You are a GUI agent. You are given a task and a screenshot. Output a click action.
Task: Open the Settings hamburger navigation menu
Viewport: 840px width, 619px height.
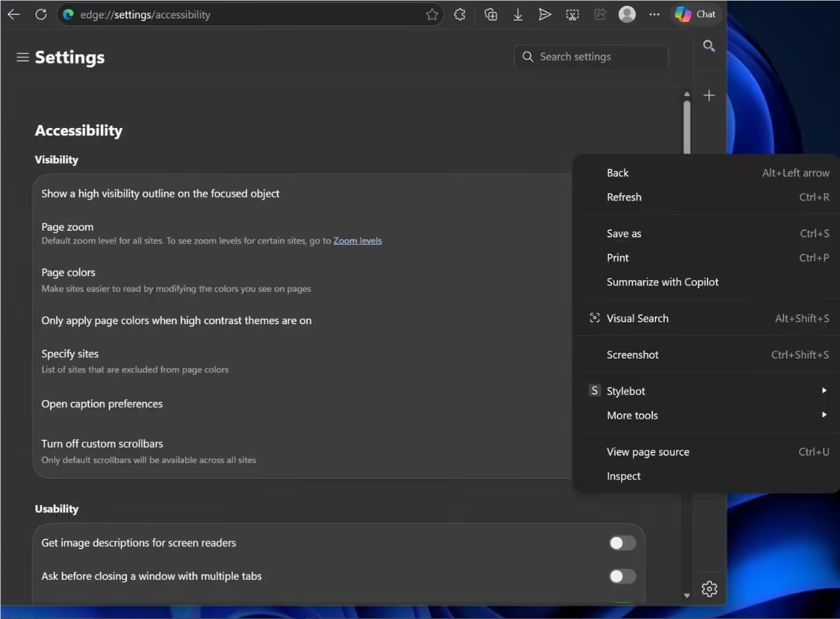pos(22,57)
